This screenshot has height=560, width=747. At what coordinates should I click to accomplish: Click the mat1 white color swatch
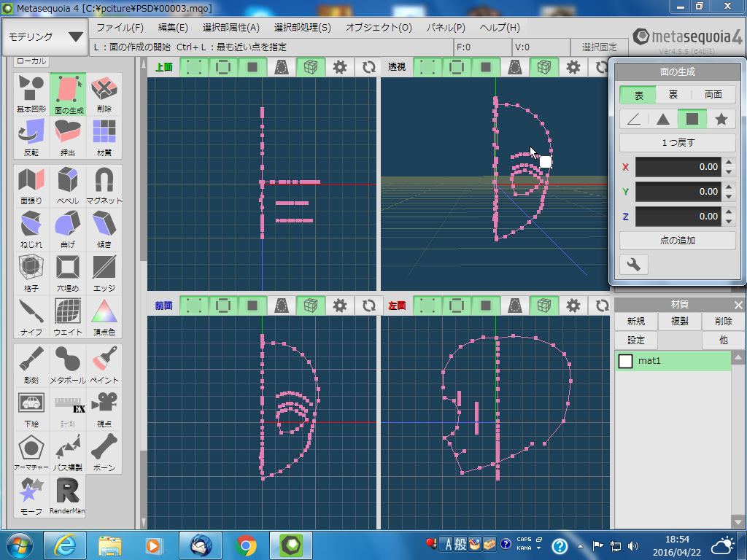(625, 361)
